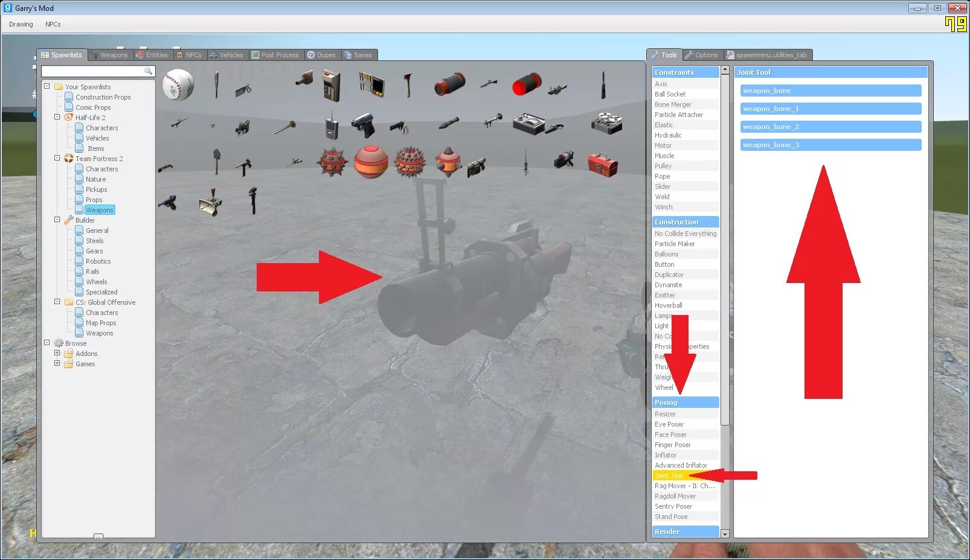Click the Your Spawnlists folder icon
The width and height of the screenshot is (970, 560).
coord(59,87)
